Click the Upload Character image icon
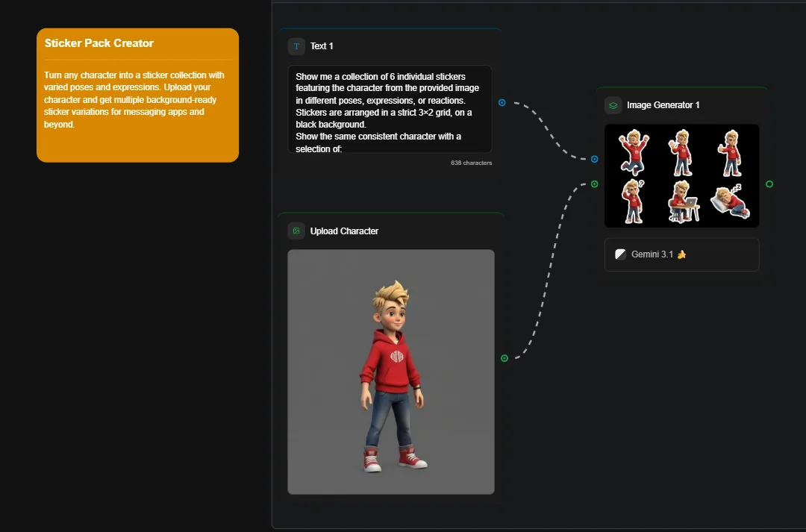 point(296,231)
